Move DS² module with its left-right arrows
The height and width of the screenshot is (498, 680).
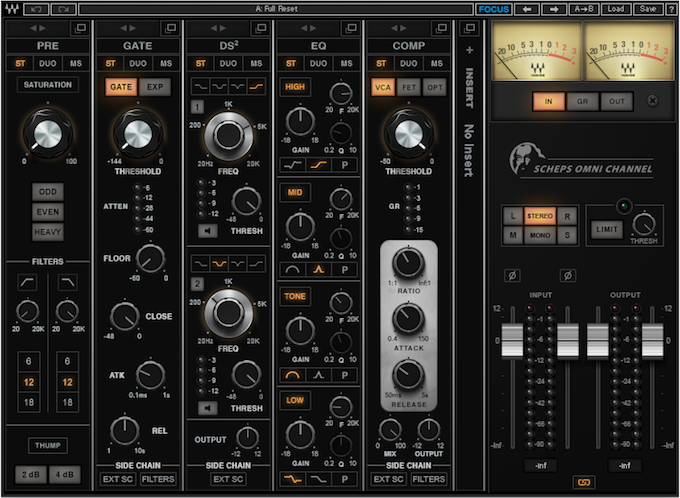pos(218,28)
